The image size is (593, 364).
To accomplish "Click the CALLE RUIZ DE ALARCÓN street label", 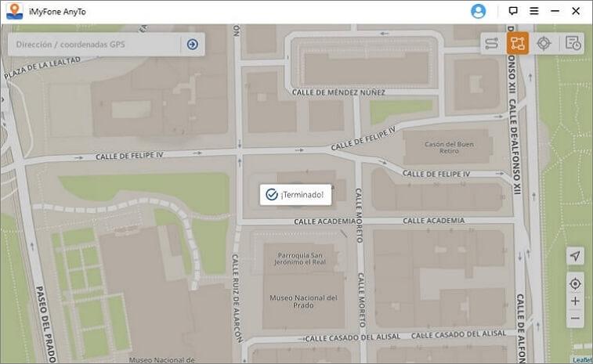I will click(237, 298).
